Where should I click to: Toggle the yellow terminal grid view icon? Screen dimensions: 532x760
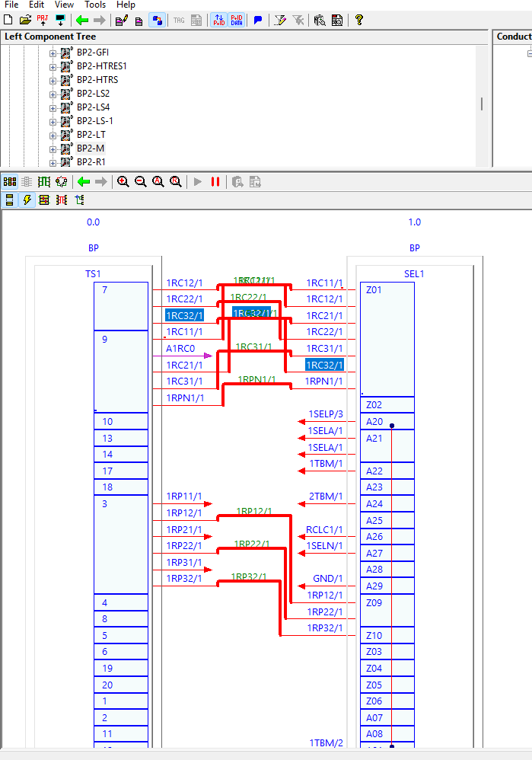pyautogui.click(x=10, y=182)
